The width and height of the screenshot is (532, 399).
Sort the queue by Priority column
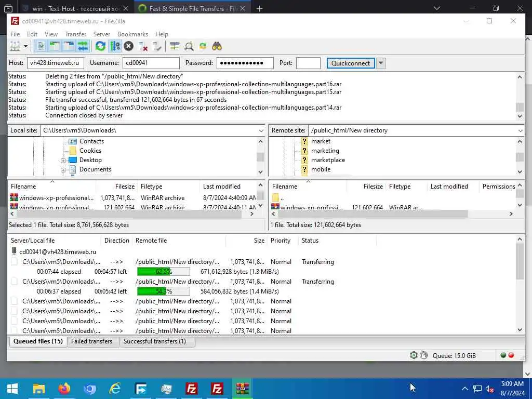pos(280,240)
